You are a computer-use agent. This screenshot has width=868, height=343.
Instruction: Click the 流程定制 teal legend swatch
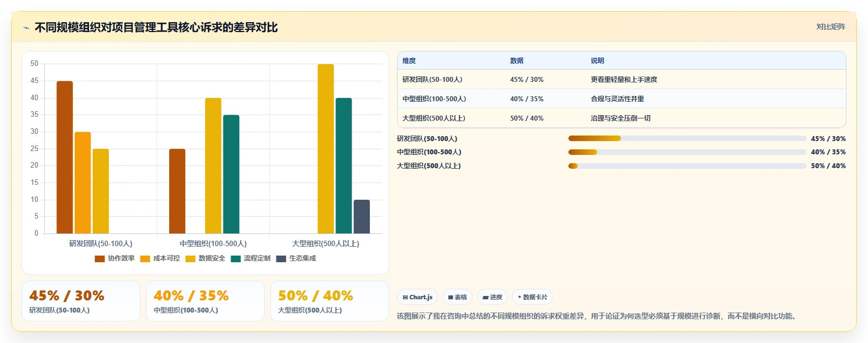click(x=236, y=259)
